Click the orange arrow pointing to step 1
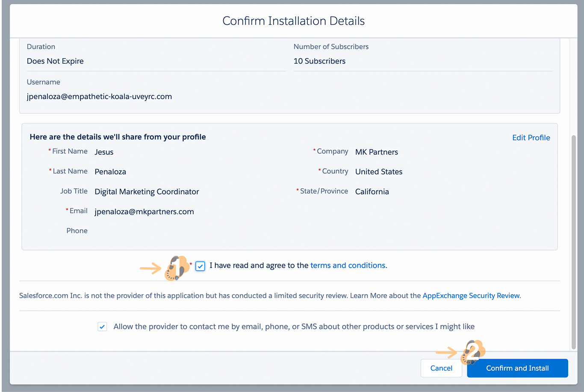This screenshot has height=392, width=584. [x=150, y=269]
